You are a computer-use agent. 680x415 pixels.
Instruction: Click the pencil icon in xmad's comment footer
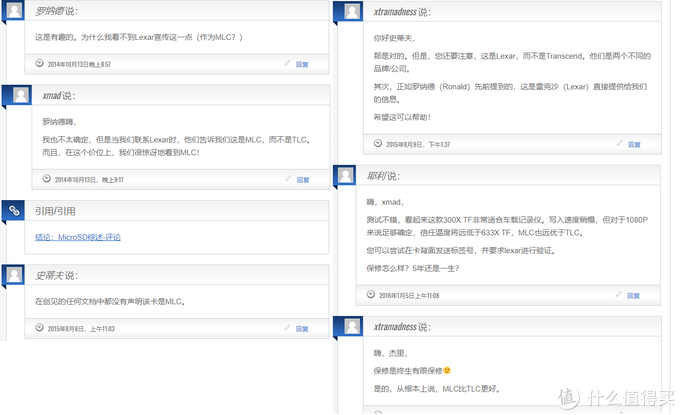tap(288, 178)
